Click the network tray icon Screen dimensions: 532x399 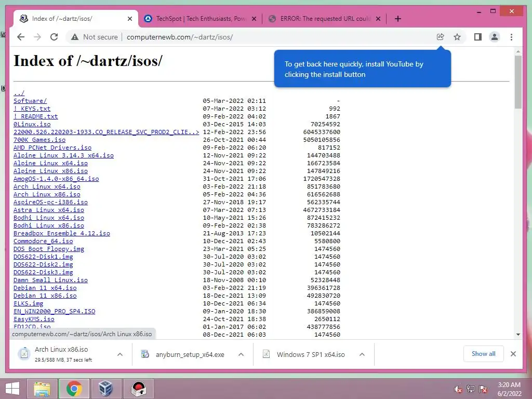470,389
